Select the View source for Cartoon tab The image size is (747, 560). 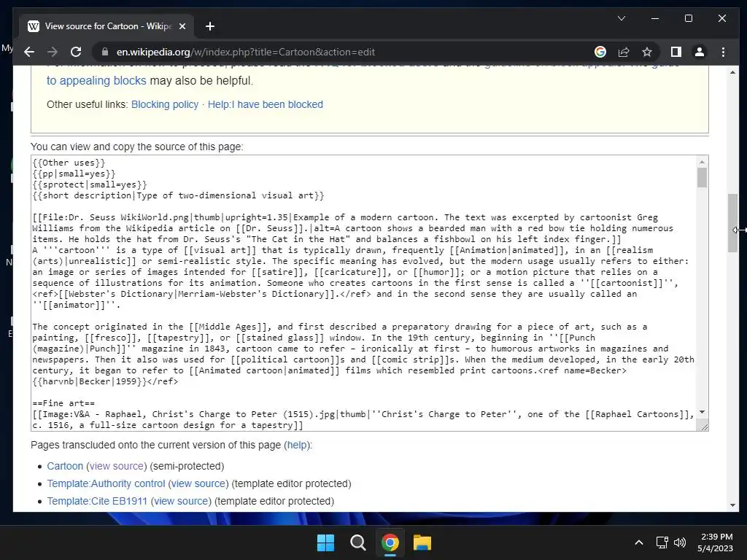(107, 26)
